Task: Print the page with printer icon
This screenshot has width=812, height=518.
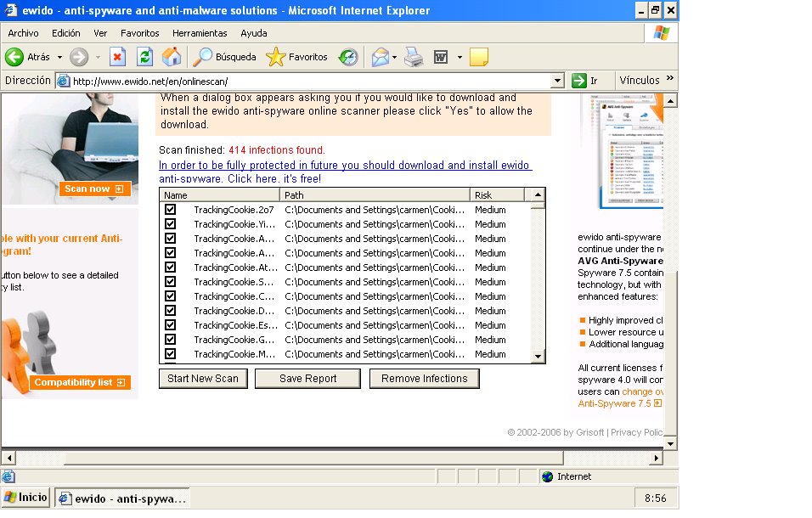Action: tap(414, 57)
